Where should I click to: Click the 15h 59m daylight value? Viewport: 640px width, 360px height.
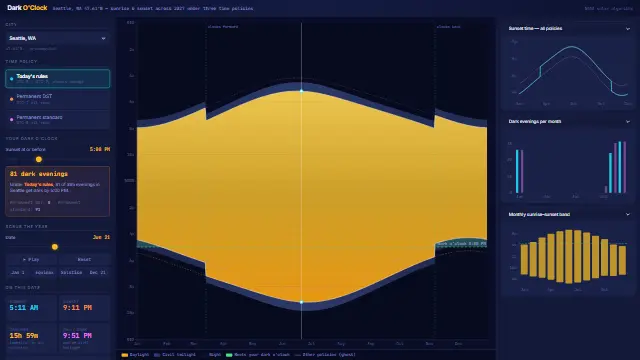coord(24,336)
